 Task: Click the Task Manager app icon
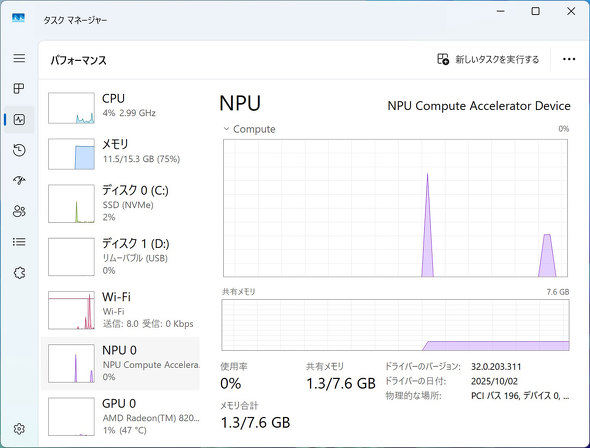[18, 18]
